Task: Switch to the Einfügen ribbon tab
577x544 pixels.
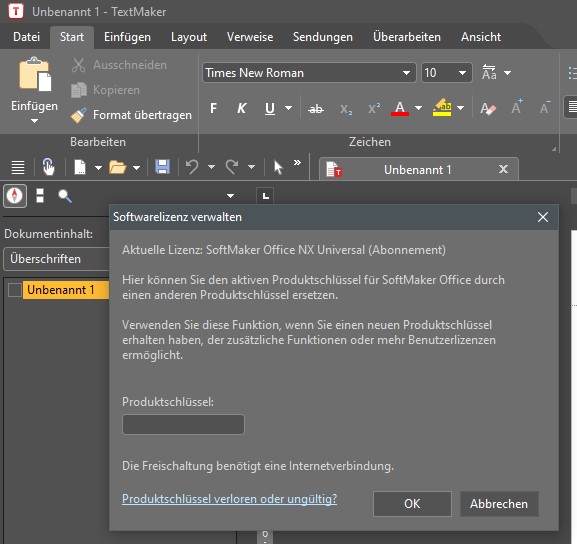Action: pos(127,37)
